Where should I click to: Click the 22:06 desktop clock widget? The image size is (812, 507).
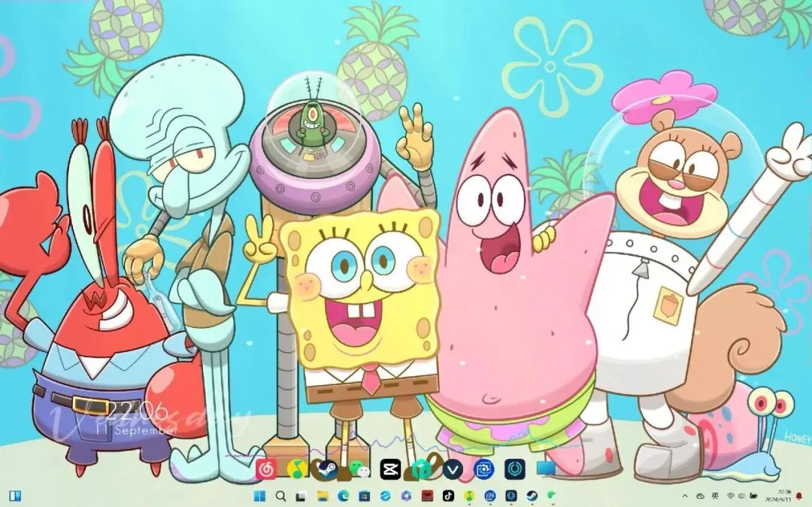(x=138, y=411)
